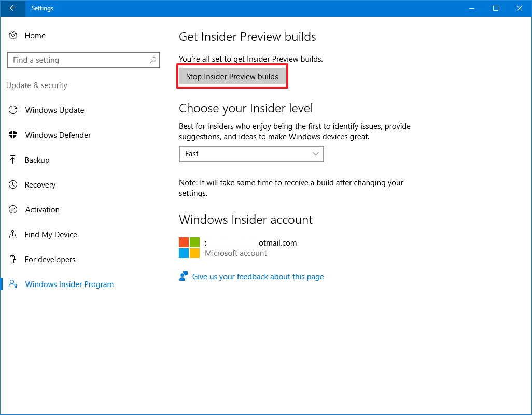Select the Update & security heading
This screenshot has height=415, width=532.
tap(37, 85)
